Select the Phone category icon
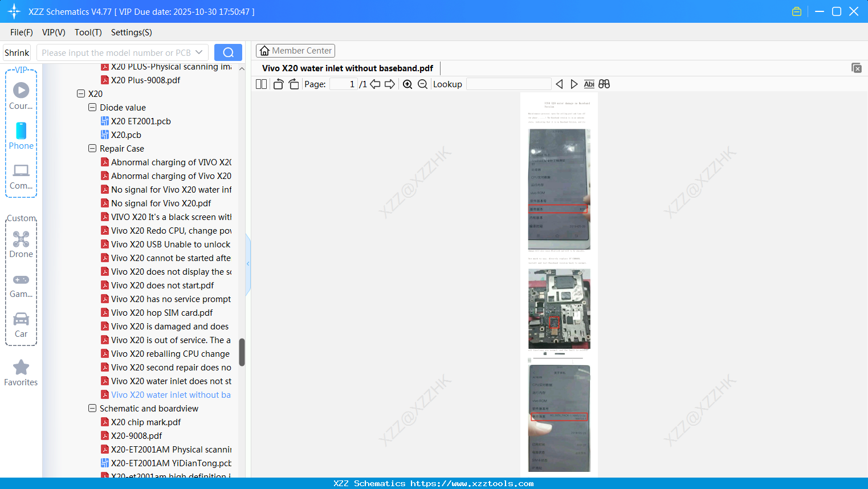 pyautogui.click(x=21, y=136)
